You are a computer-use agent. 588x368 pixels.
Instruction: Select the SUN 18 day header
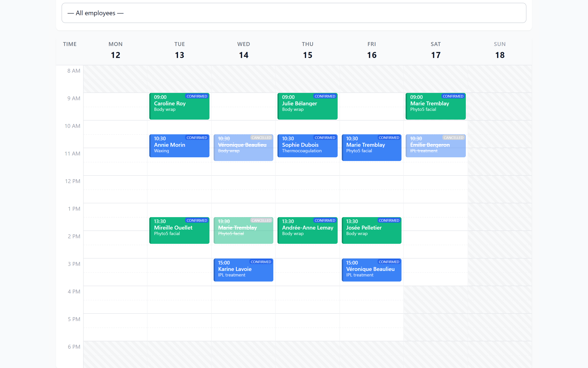coord(500,50)
